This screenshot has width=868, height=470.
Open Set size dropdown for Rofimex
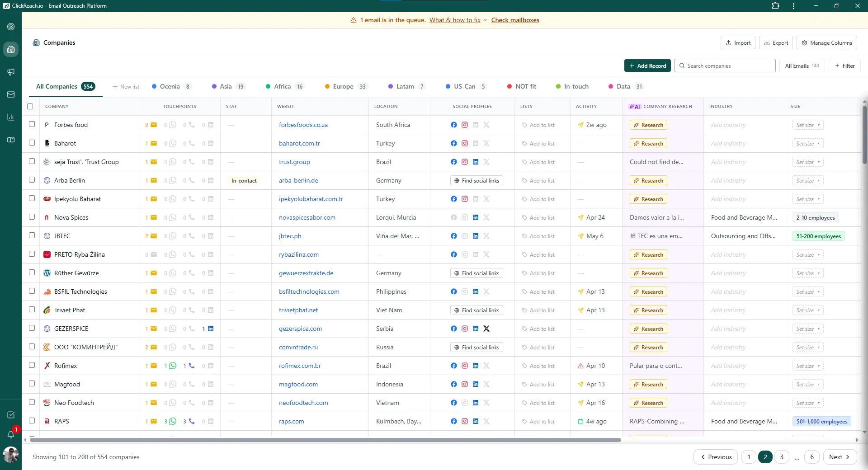pos(808,366)
